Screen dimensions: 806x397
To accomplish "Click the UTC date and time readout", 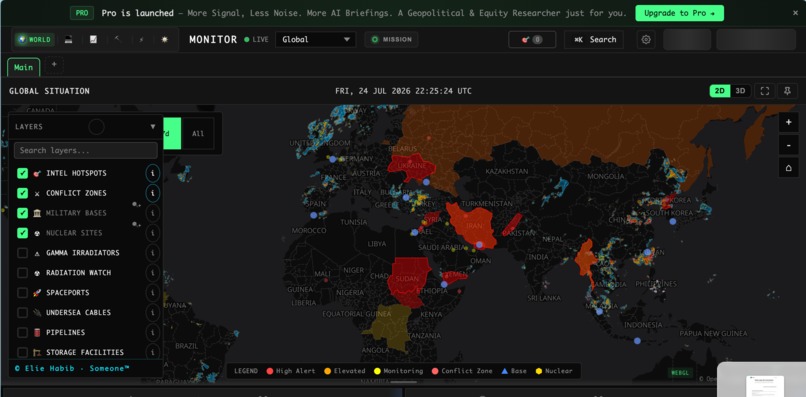I will click(404, 91).
